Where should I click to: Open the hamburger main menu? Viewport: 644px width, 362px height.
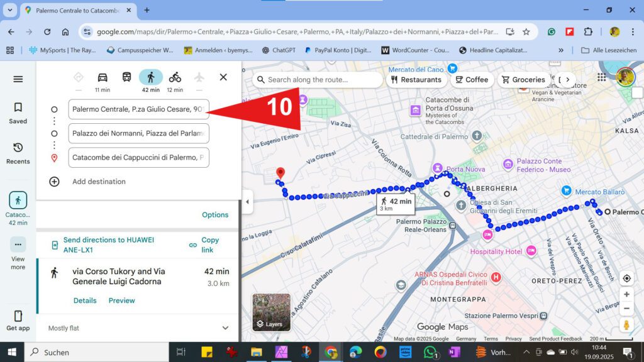point(18,79)
